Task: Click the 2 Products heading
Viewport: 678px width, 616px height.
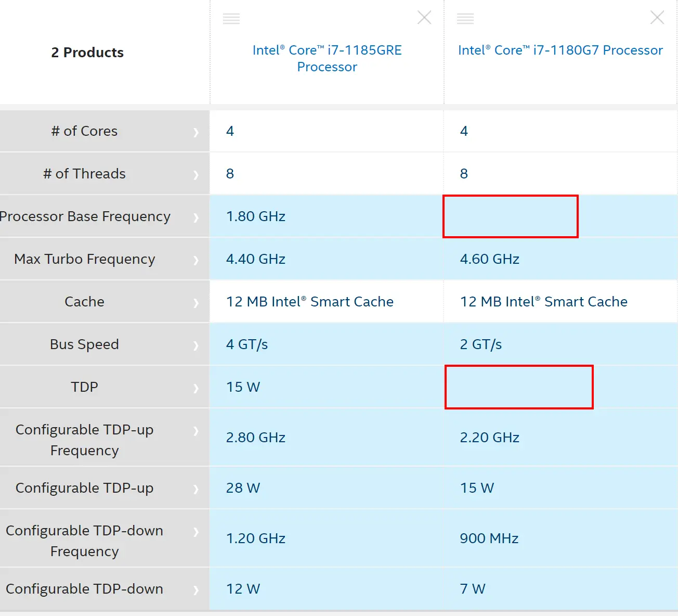Action: [x=87, y=53]
